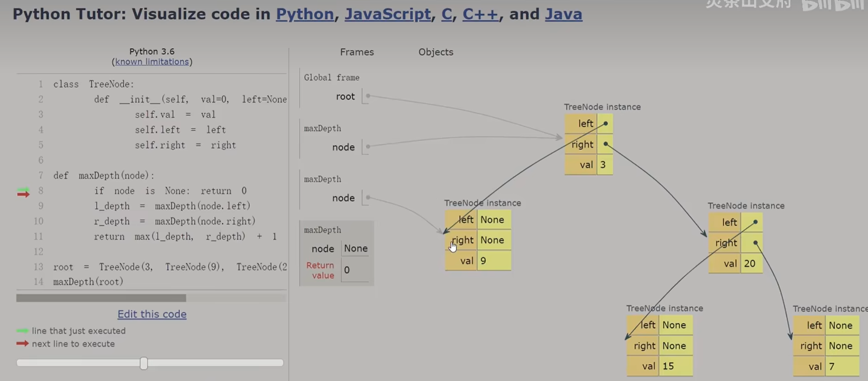The image size is (868, 381).
Task: Click the val 15 cell
Action: [x=676, y=366]
